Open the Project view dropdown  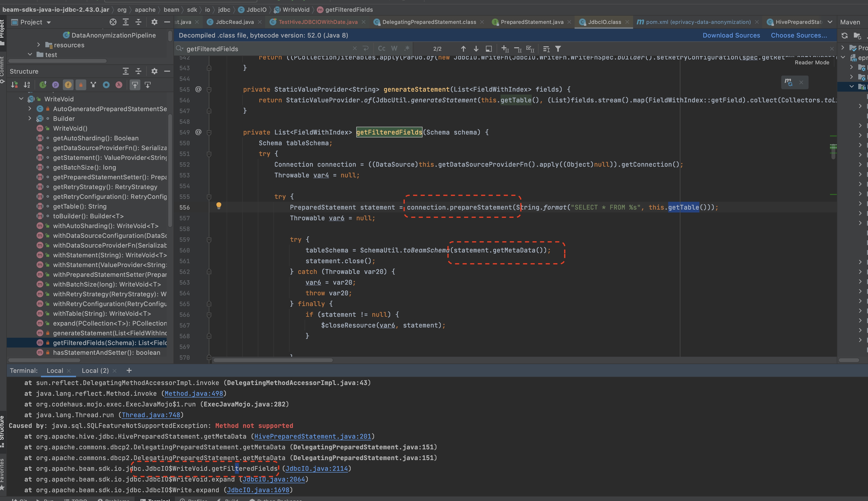coord(48,22)
